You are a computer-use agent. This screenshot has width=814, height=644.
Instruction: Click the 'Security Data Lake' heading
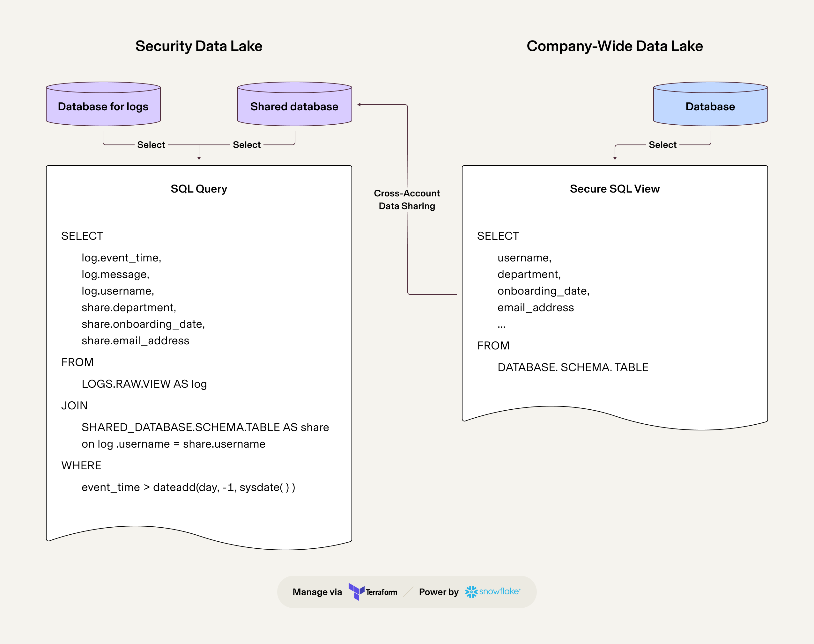point(199,46)
